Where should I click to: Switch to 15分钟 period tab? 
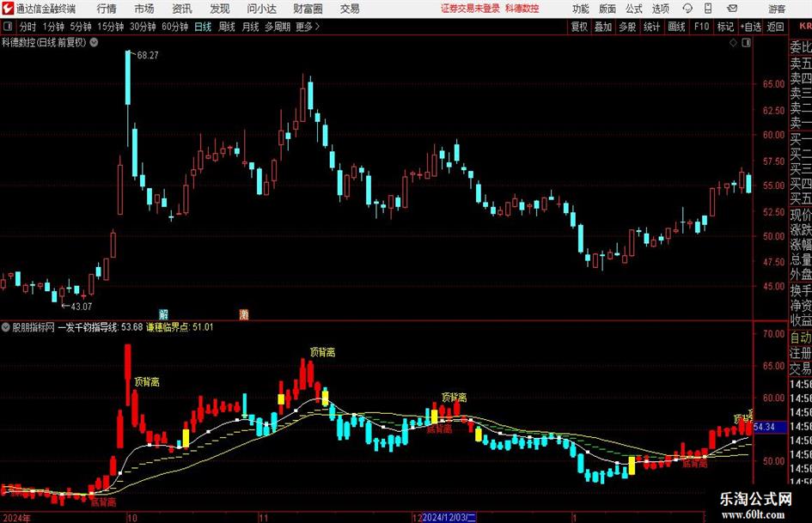coord(110,27)
